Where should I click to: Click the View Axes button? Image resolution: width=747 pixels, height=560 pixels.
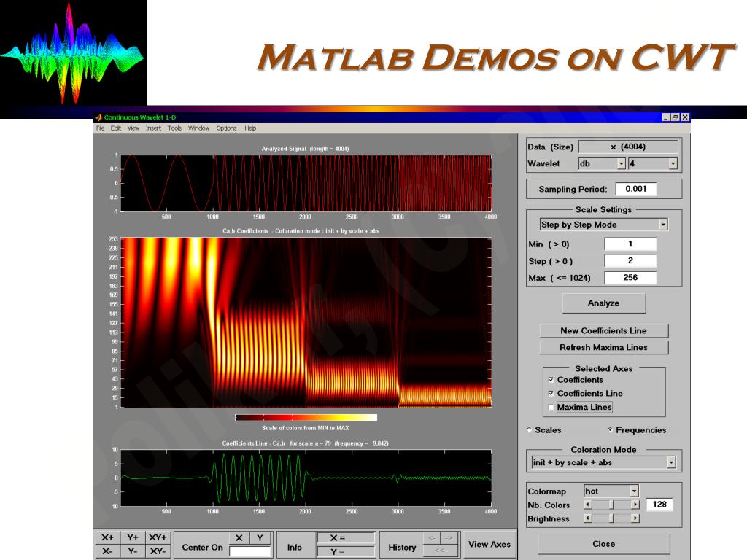(x=489, y=544)
